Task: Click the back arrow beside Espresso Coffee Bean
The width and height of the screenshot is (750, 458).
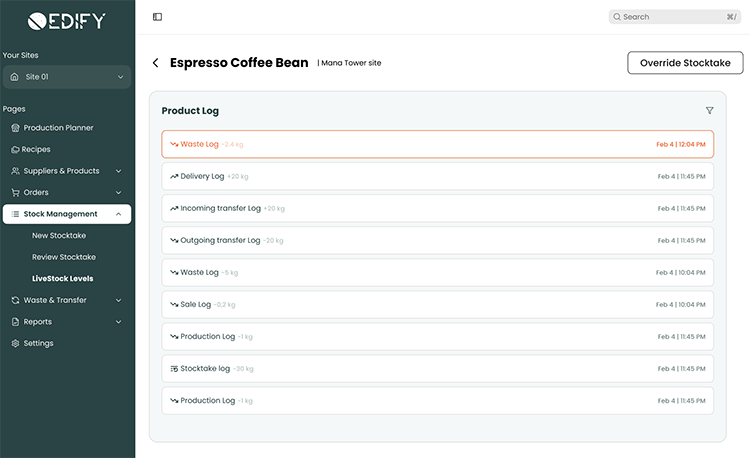Action: click(x=155, y=63)
